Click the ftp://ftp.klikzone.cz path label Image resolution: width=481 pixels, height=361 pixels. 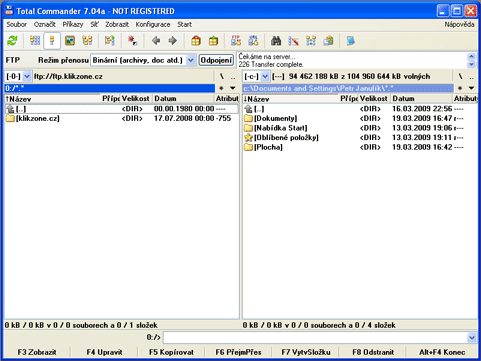point(68,76)
